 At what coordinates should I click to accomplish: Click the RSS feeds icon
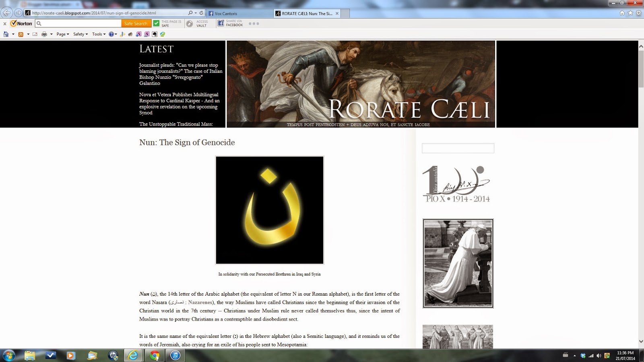21,34
